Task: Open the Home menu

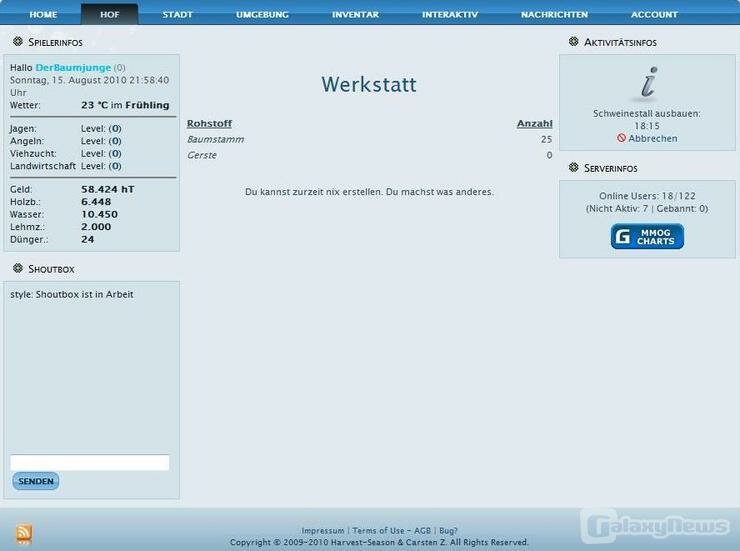Action: [x=43, y=15]
